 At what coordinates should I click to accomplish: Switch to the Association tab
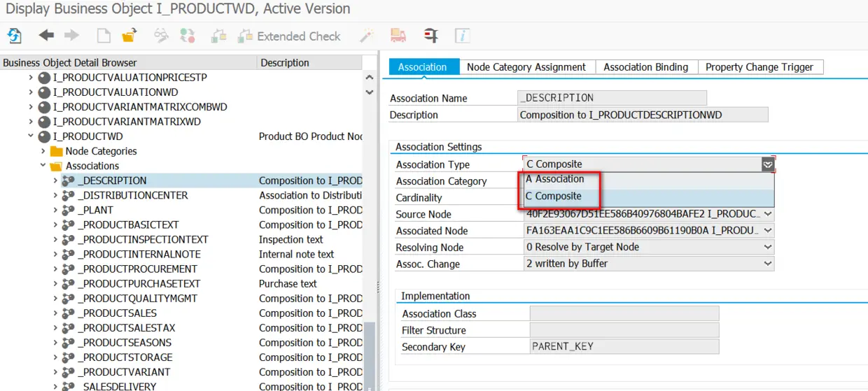422,67
